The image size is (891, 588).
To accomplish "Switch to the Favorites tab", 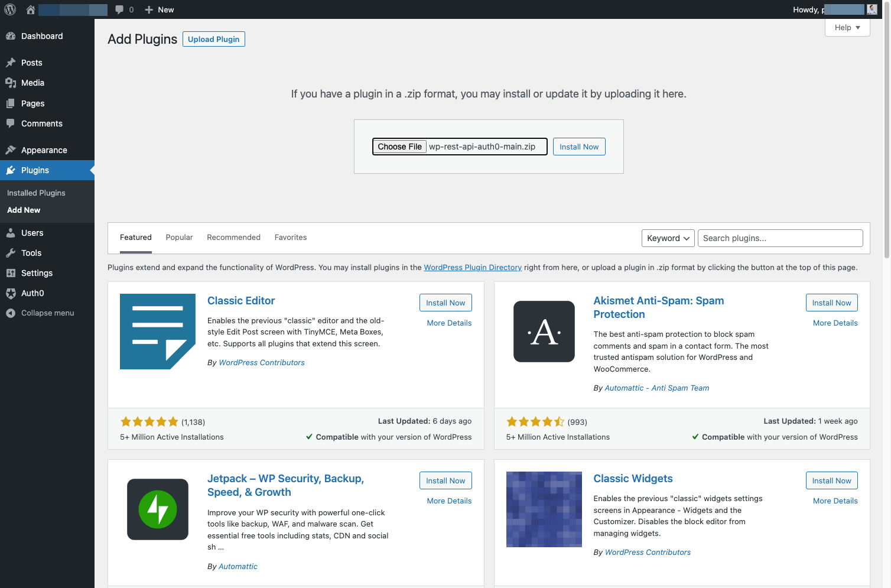I will click(291, 238).
